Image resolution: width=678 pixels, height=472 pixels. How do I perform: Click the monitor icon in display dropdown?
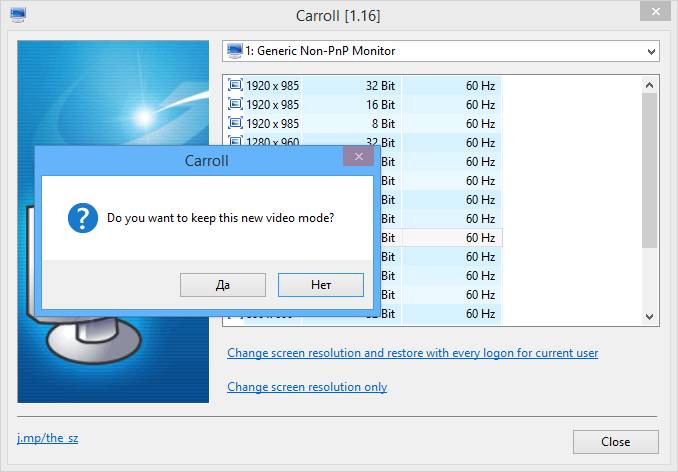tap(235, 51)
